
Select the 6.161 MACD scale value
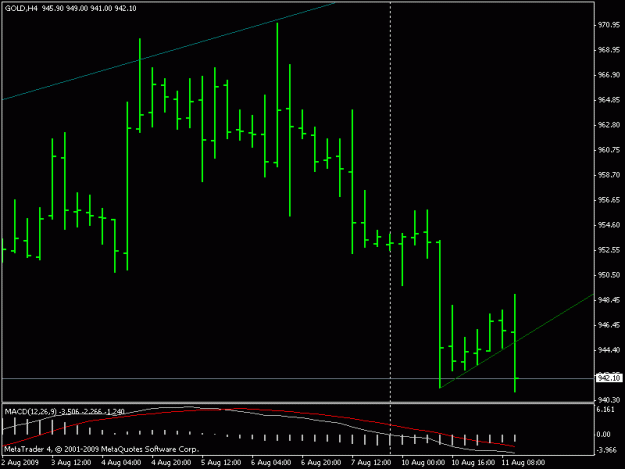606,410
